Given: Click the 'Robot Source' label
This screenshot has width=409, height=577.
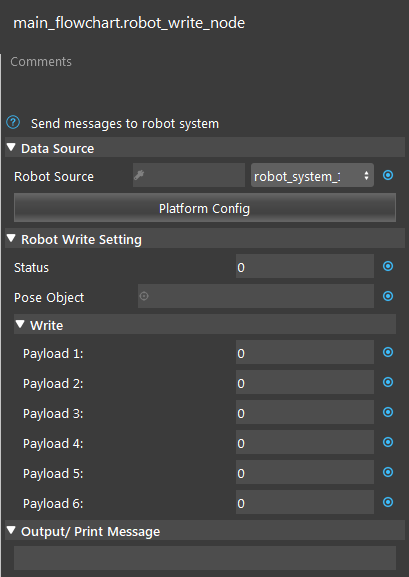Looking at the screenshot, I should 54,177.
